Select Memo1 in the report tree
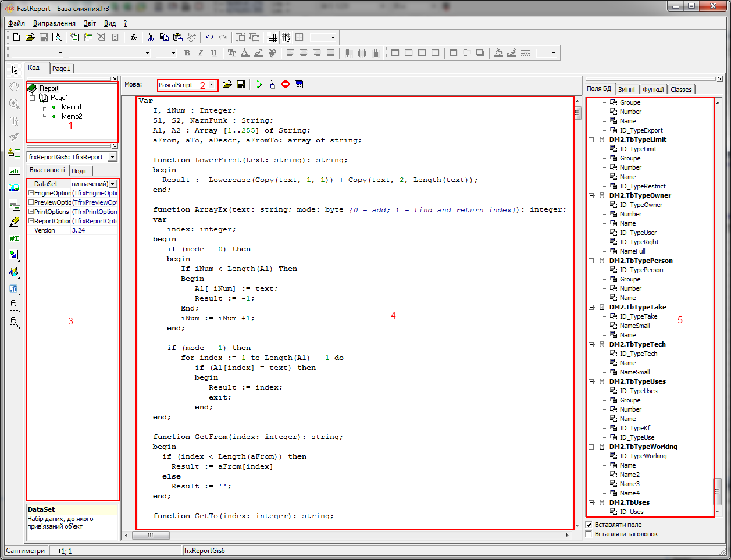The width and height of the screenshot is (731, 560). pyautogui.click(x=72, y=107)
